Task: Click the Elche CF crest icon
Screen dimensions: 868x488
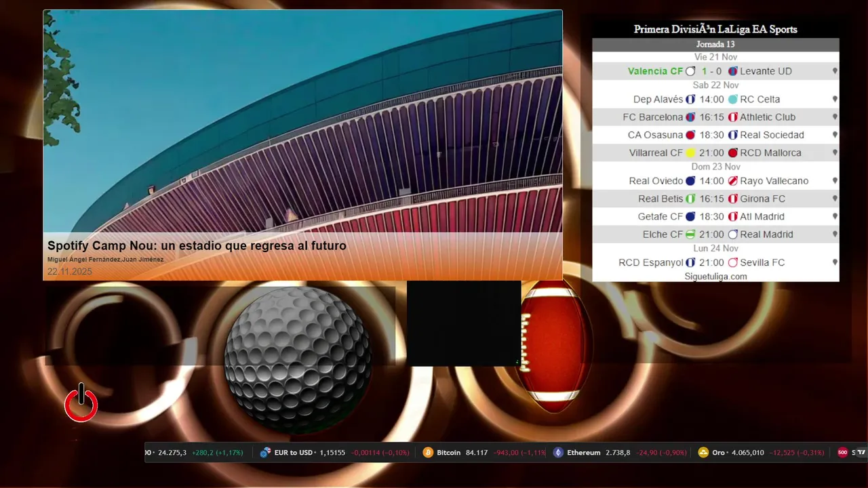Action: point(690,235)
